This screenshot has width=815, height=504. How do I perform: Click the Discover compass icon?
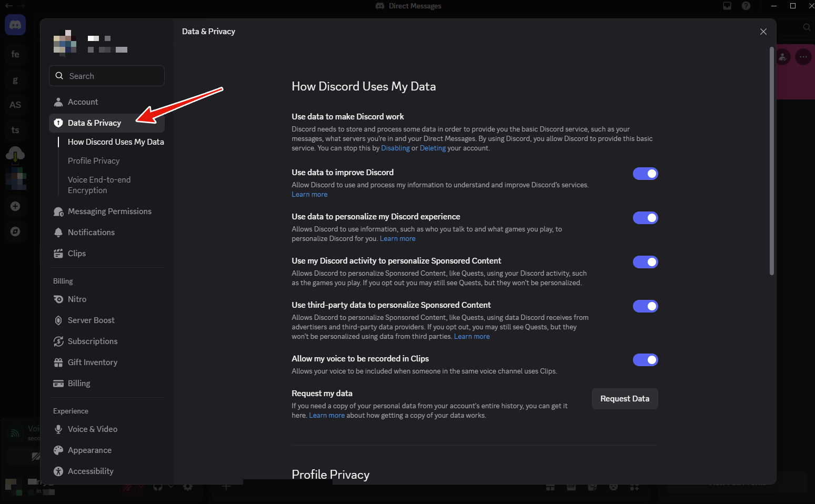pos(15,231)
